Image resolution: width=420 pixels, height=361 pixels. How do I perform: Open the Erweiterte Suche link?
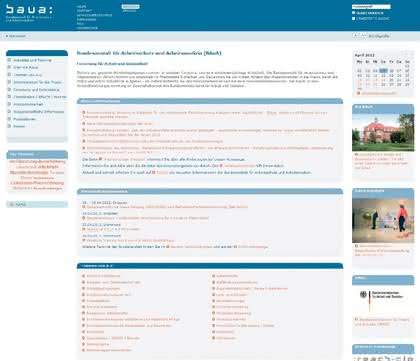[370, 18]
